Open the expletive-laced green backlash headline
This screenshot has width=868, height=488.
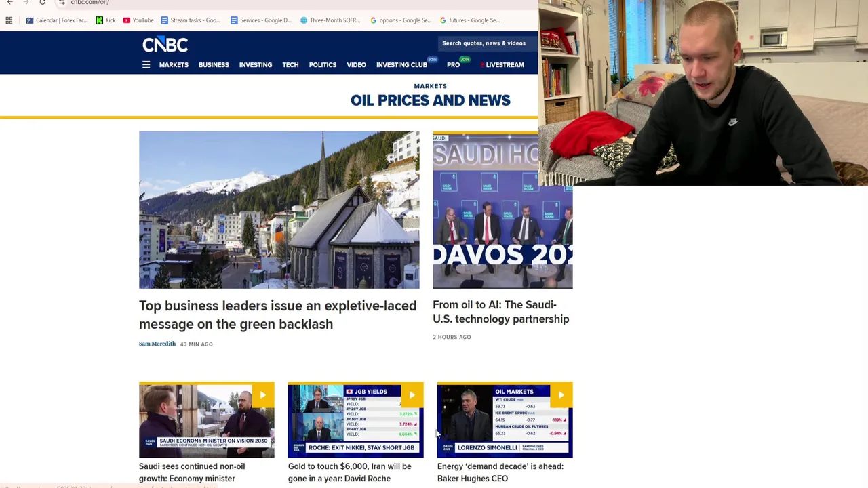tap(277, 315)
